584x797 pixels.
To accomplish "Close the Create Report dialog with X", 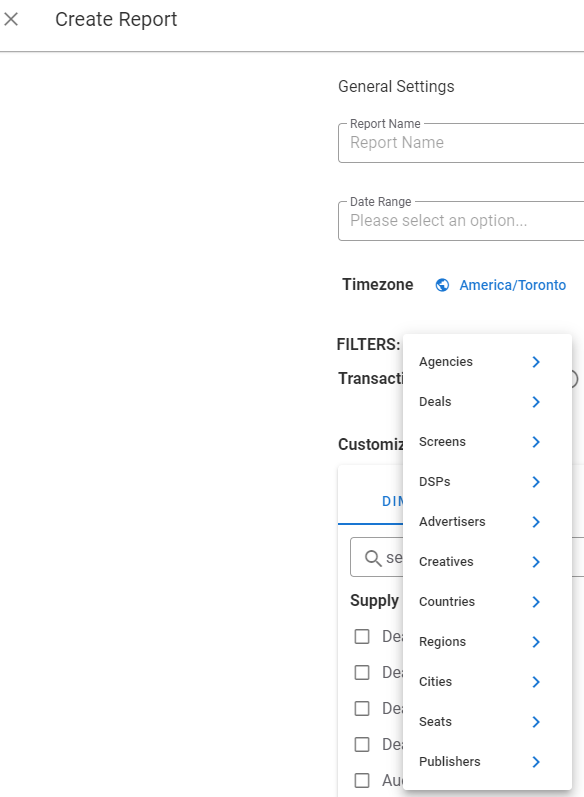I will [x=11, y=19].
